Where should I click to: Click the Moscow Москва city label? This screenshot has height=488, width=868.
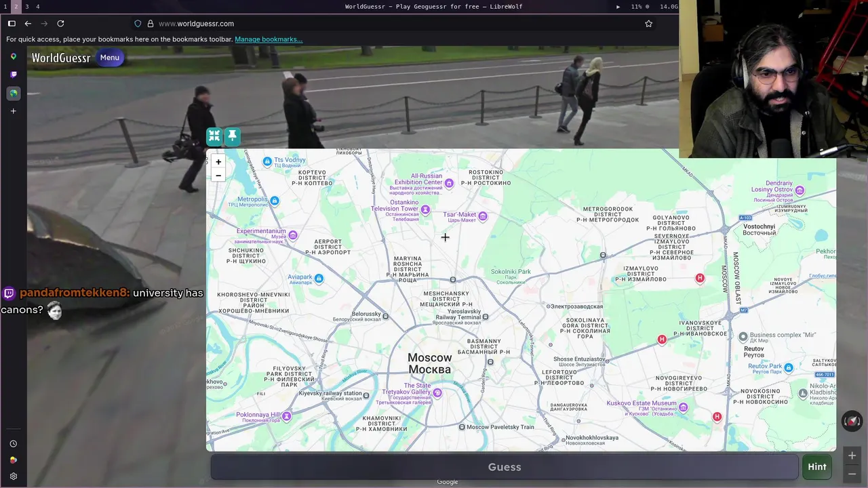click(x=429, y=363)
